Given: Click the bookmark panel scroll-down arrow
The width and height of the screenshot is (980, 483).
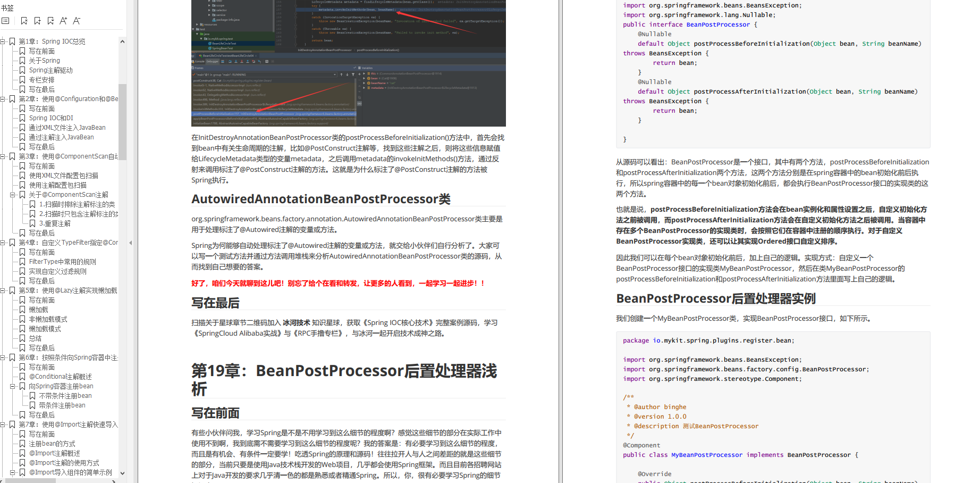Looking at the screenshot, I should tap(122, 473).
